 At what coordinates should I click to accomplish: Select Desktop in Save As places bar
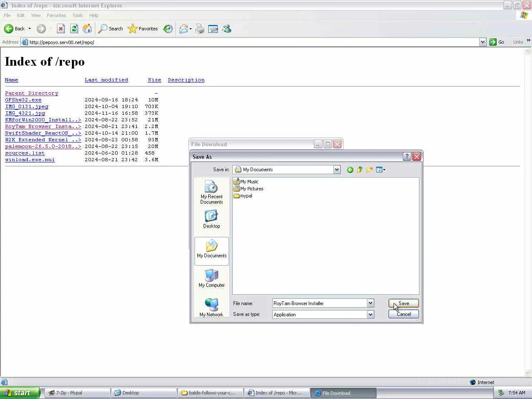point(212,219)
